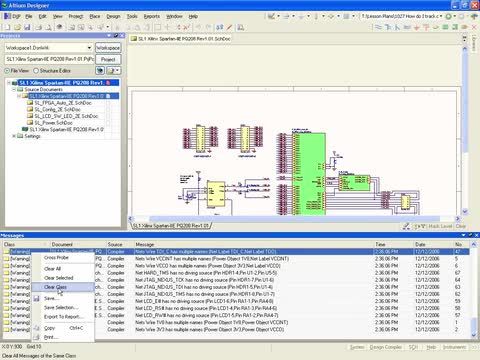Image resolution: width=480 pixels, height=360 pixels.
Task: Click the red pencil toolbar icon
Action: [x=230, y=27]
